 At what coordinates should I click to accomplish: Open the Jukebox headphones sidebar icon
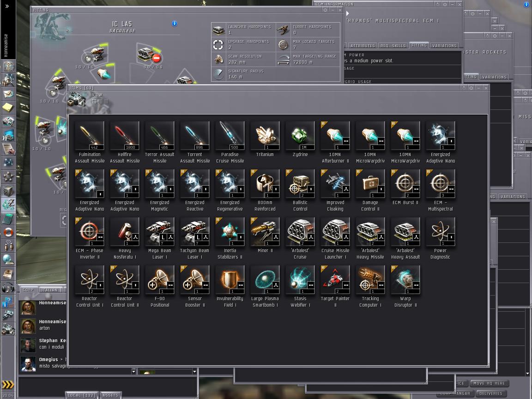8,288
